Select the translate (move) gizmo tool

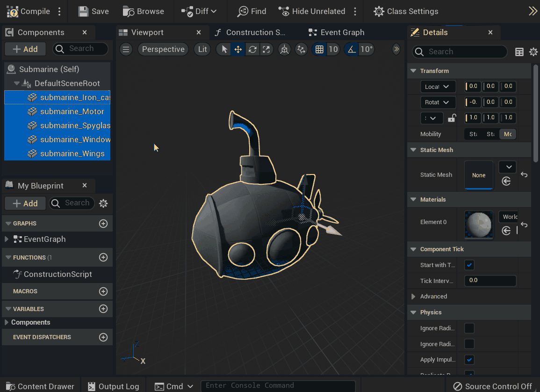click(x=238, y=50)
